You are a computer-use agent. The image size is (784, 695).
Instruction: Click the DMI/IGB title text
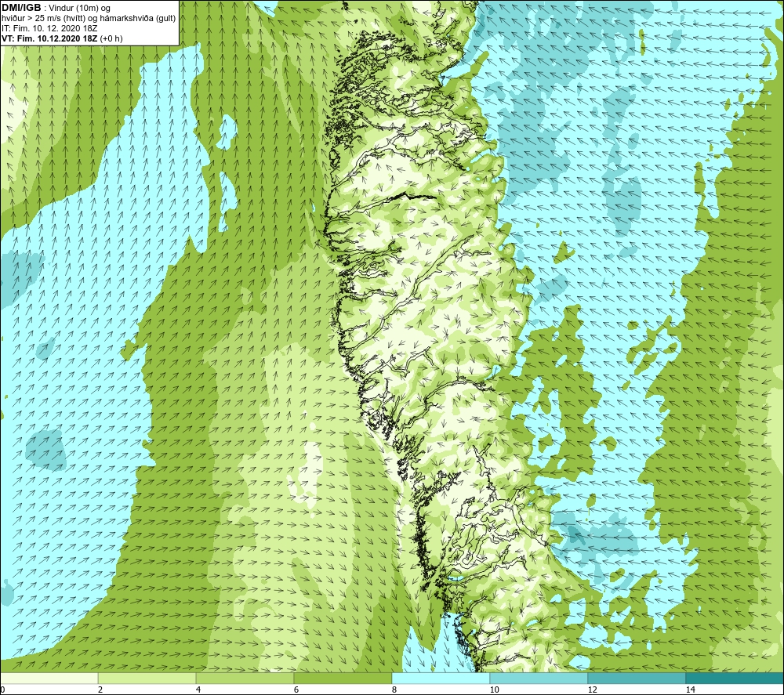tap(21, 8)
